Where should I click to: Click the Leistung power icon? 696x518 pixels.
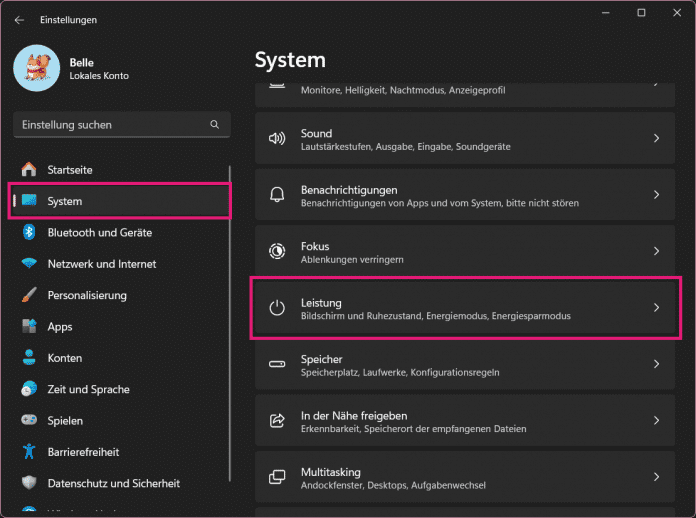point(277,308)
